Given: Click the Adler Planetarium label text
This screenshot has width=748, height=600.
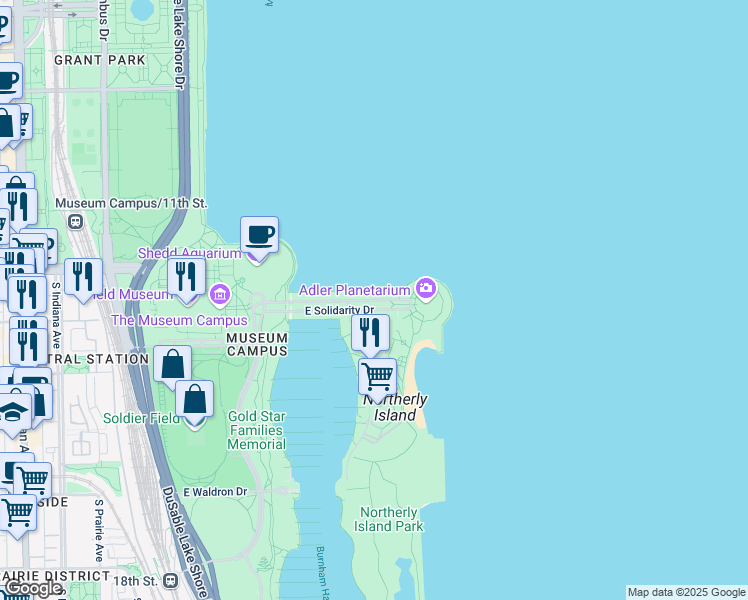Looking at the screenshot, I should tap(354, 290).
